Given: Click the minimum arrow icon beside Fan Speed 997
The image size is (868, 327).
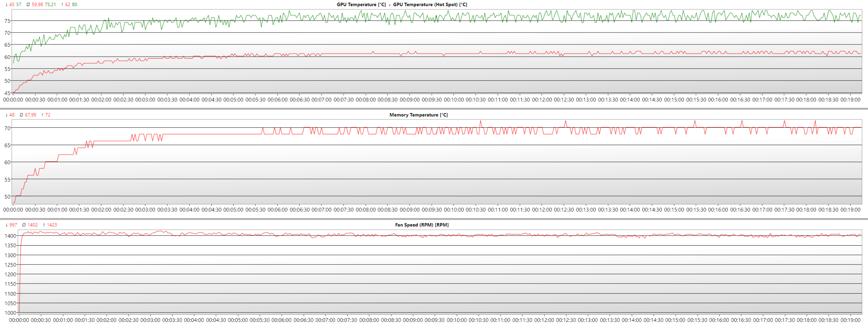Looking at the screenshot, I should click(x=7, y=225).
